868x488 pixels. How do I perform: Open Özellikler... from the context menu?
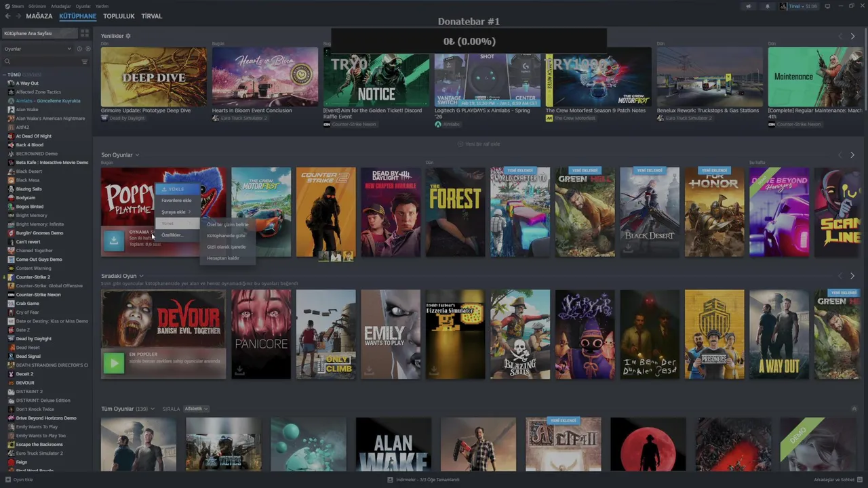pyautogui.click(x=177, y=235)
